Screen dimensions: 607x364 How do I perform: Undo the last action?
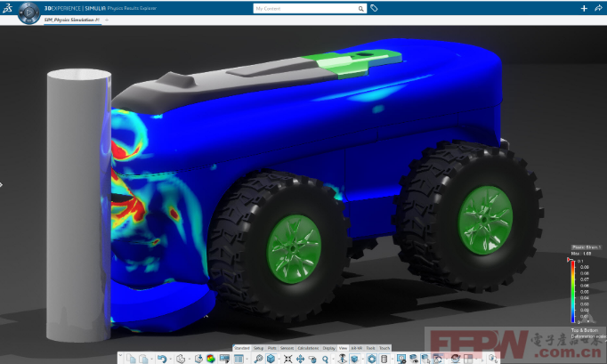click(162, 359)
